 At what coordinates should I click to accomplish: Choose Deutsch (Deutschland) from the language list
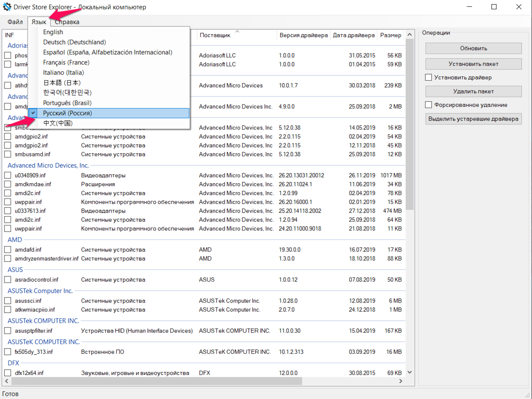tap(109, 42)
